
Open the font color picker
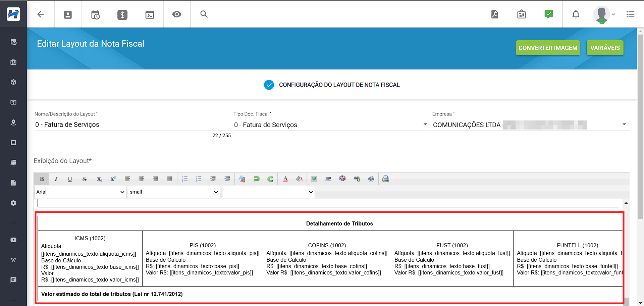285,179
